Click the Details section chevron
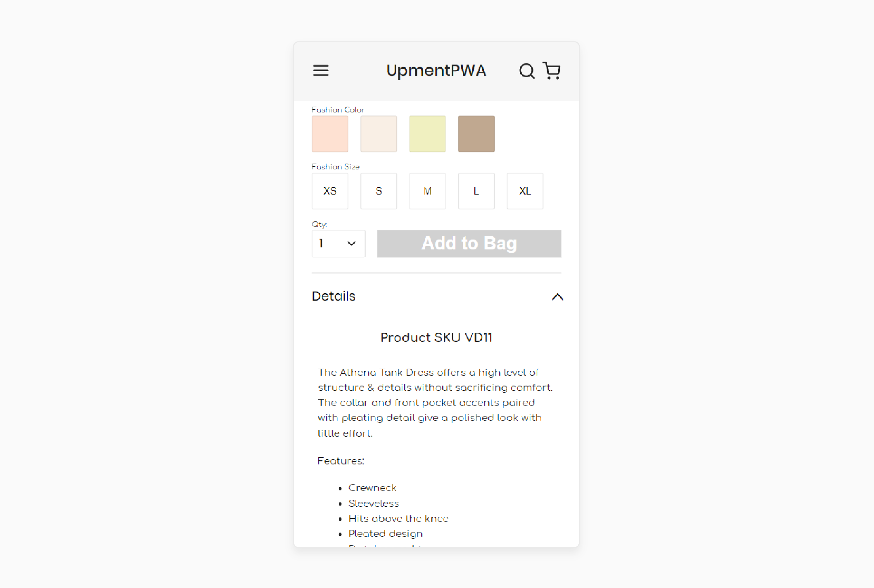This screenshot has height=588, width=874. 557,296
